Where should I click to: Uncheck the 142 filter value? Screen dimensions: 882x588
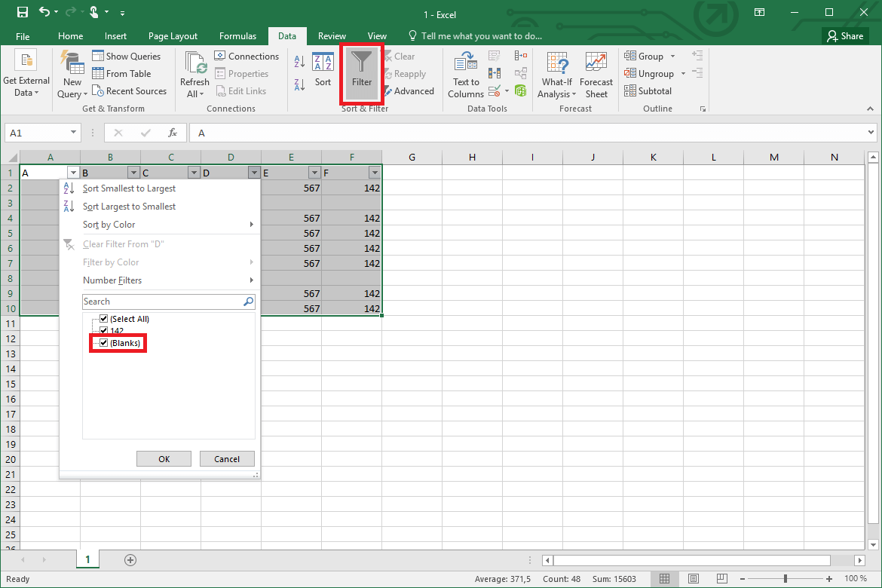click(x=103, y=330)
